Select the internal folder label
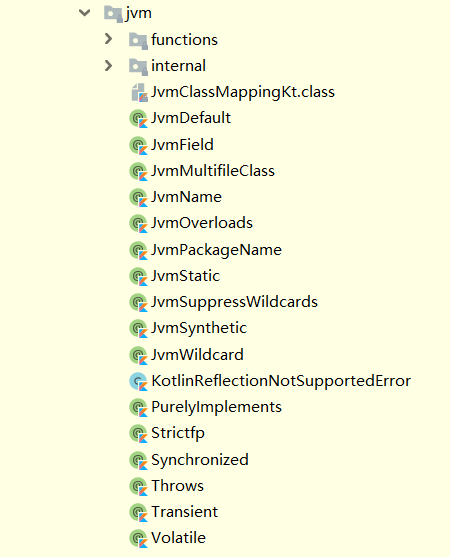Image resolution: width=450 pixels, height=557 pixels. [178, 66]
